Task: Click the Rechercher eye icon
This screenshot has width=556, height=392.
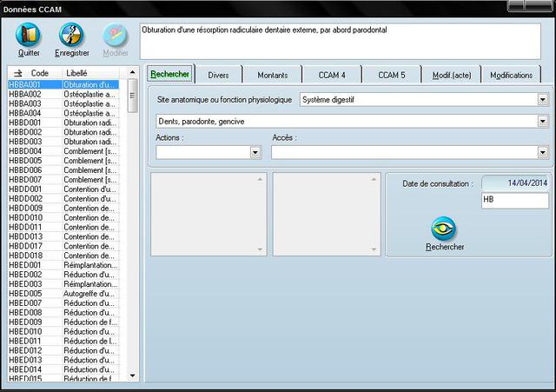Action: [x=444, y=229]
